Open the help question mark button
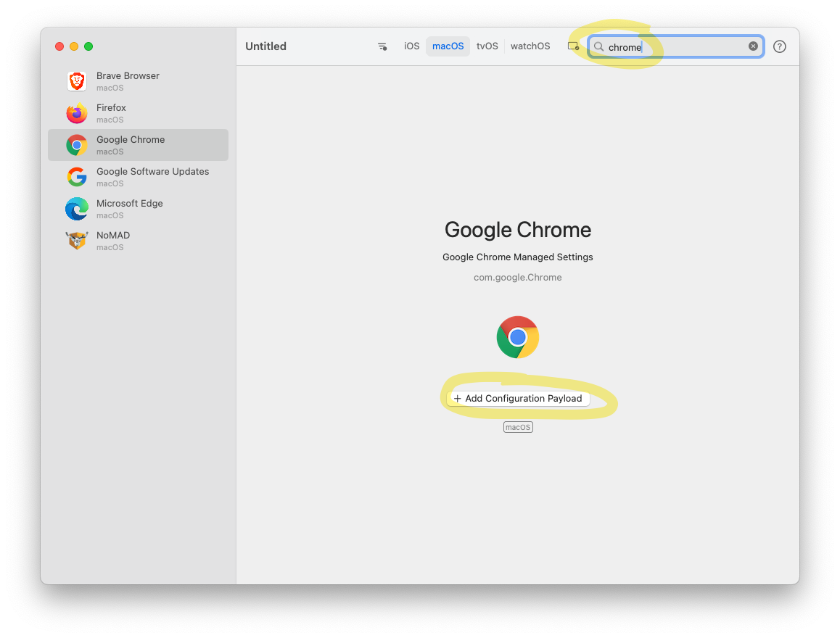Viewport: 840px width, 638px height. tap(779, 46)
